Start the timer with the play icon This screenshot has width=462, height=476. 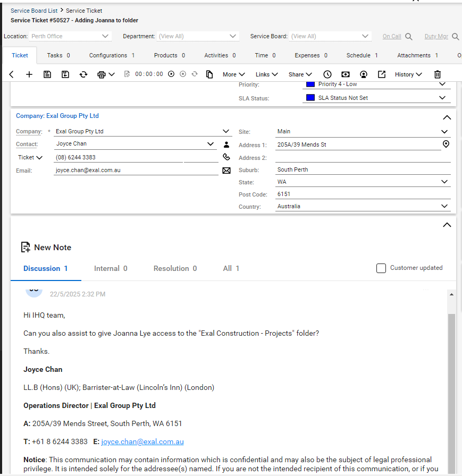(171, 74)
